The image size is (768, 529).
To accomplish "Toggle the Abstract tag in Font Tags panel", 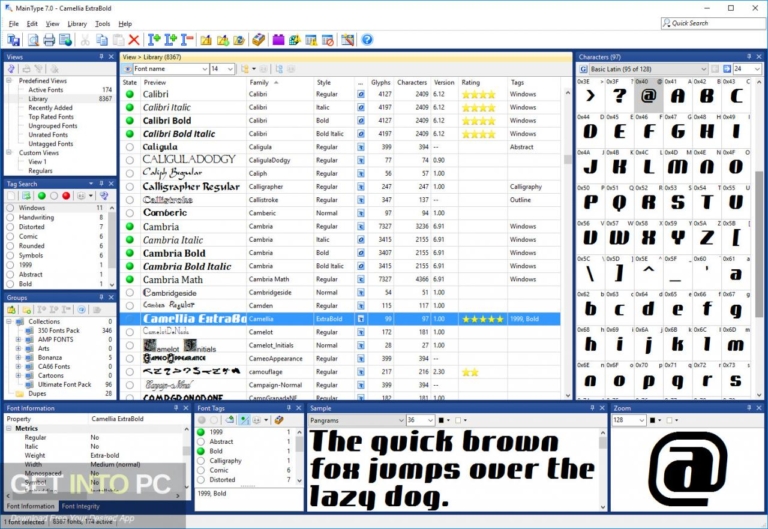I will click(201, 442).
